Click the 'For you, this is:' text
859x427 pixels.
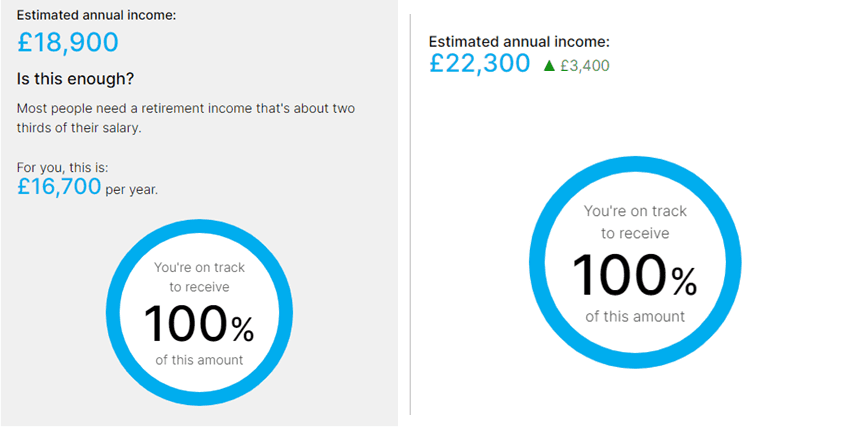coord(59,167)
